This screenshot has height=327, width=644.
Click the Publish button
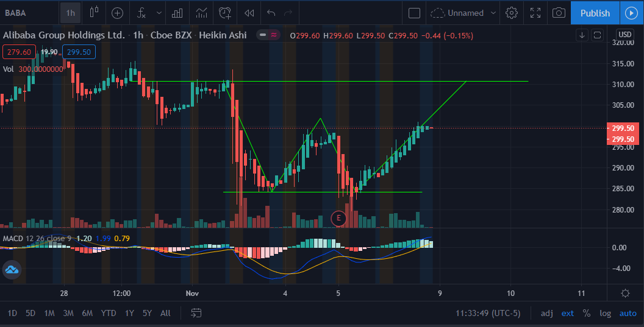click(x=595, y=13)
